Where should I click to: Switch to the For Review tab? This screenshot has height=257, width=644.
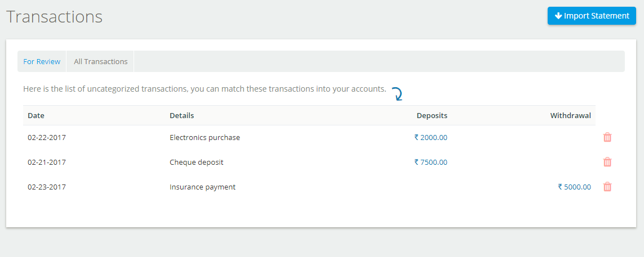(x=42, y=61)
